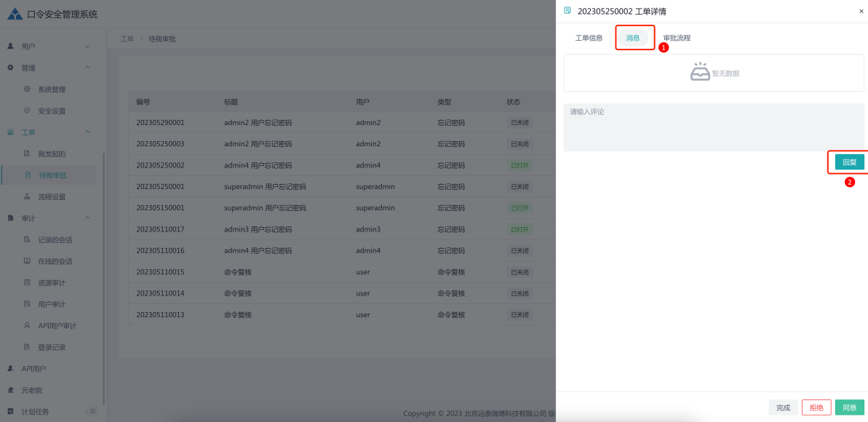Image resolution: width=868 pixels, height=422 pixels.
Task: Click the login records icon
Action: (x=27, y=347)
